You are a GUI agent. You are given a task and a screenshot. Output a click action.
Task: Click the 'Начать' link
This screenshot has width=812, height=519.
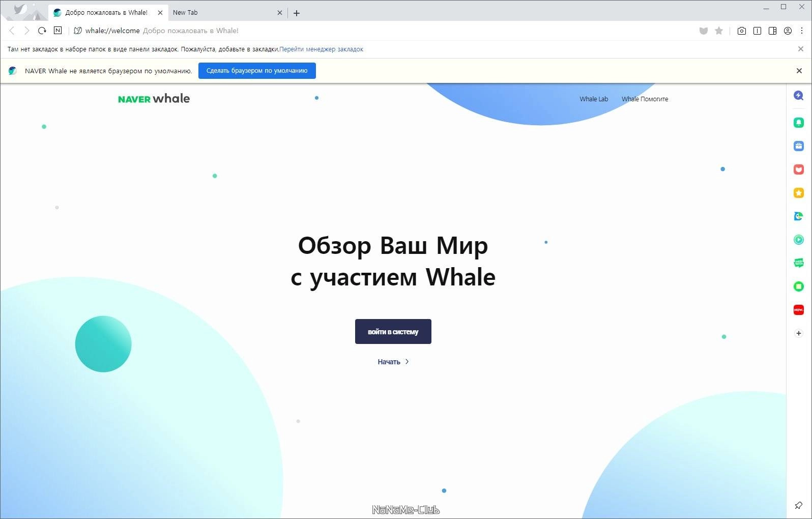(393, 362)
